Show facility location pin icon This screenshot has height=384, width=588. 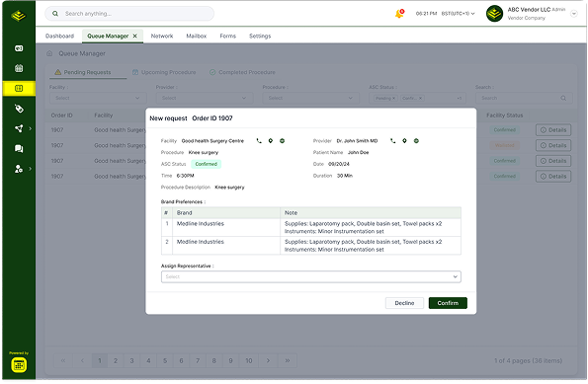tap(271, 141)
